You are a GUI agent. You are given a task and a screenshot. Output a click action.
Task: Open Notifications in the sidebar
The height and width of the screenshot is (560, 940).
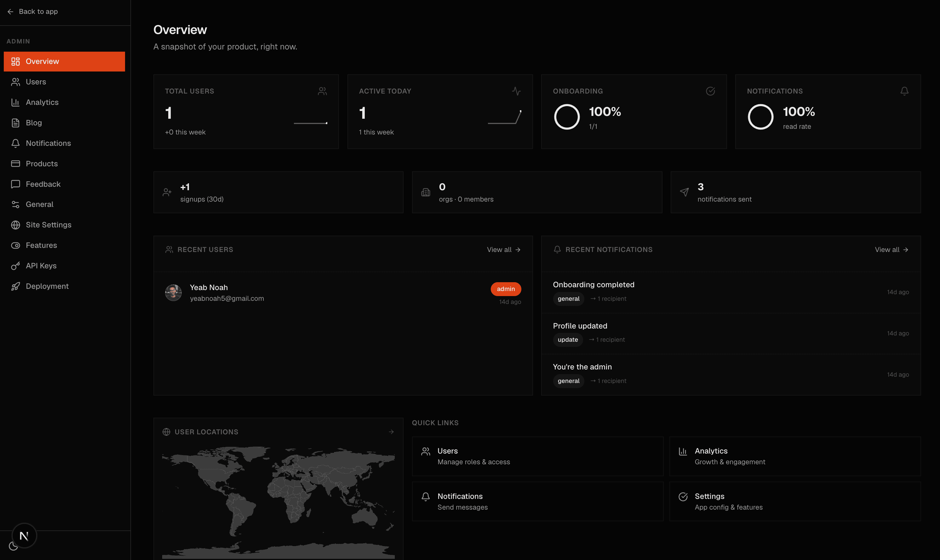pos(64,143)
